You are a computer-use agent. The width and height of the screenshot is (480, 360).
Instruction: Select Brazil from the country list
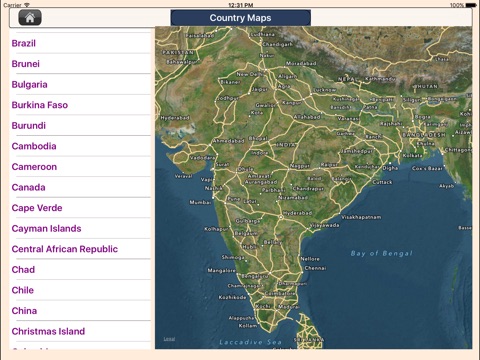(x=80, y=43)
